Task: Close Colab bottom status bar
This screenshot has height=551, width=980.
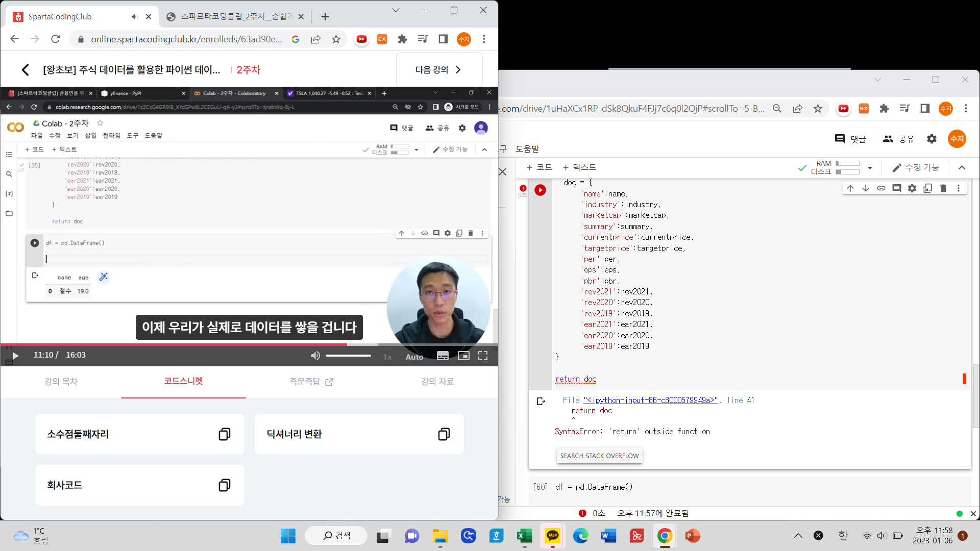Action: point(973,514)
